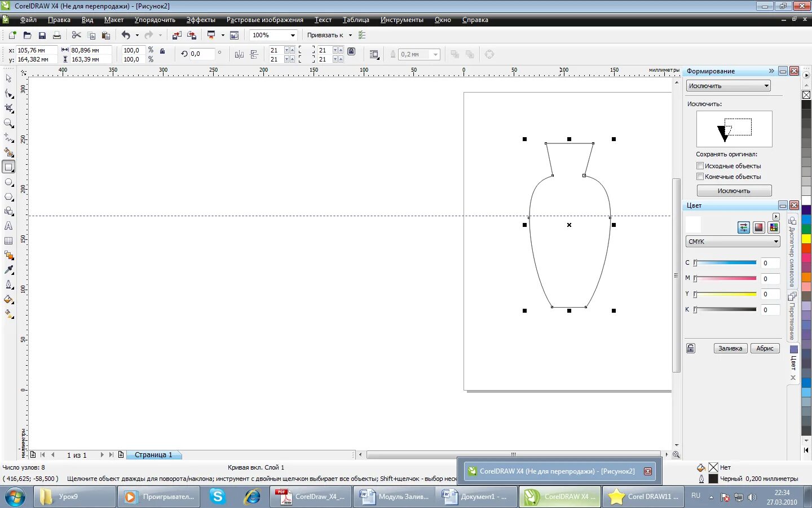The height and width of the screenshot is (508, 812).
Task: Select the Pick tool in the toolbox
Action: 8,78
